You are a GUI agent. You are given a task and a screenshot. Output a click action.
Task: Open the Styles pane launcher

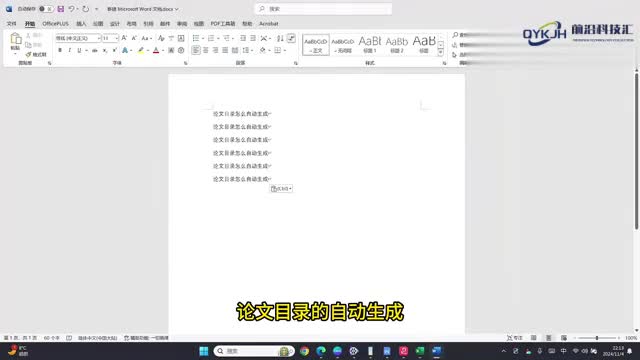click(x=444, y=63)
